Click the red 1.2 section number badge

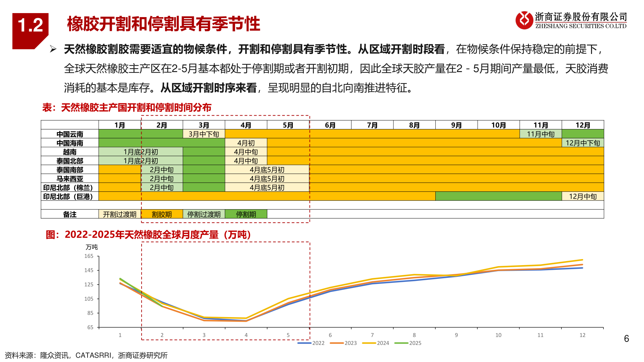click(x=30, y=31)
